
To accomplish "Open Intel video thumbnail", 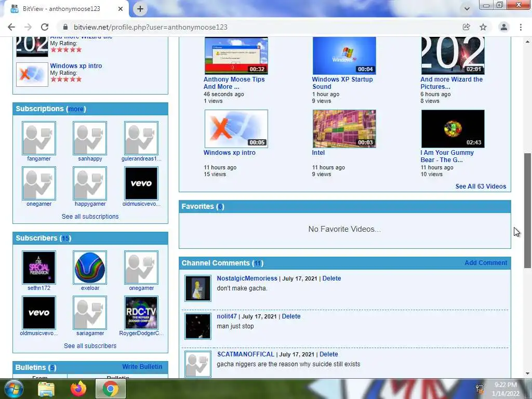I will tap(344, 129).
